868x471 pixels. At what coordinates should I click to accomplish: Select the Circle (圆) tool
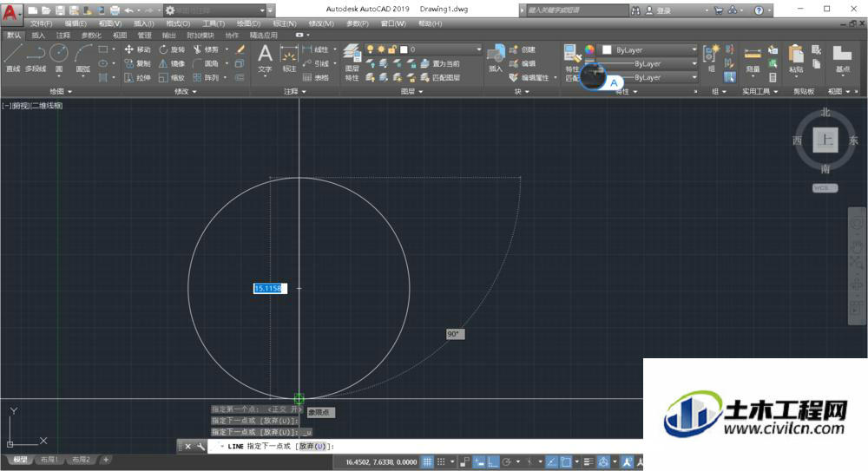59,58
